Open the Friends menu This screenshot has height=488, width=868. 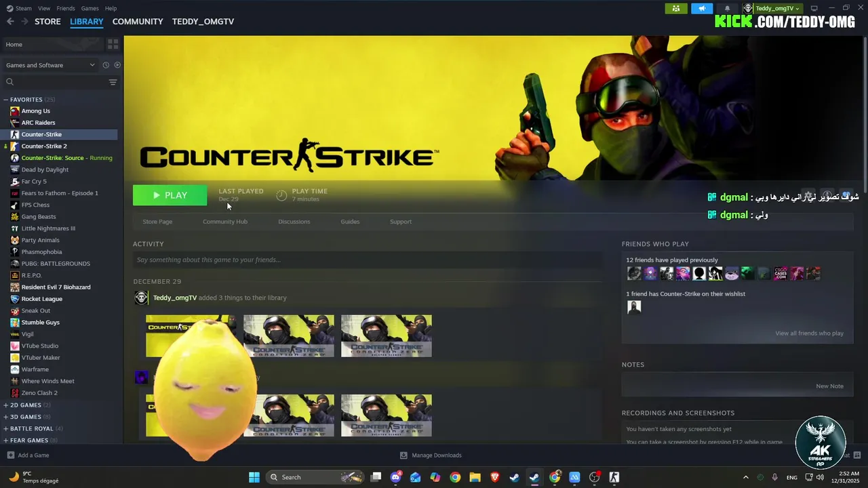(66, 8)
